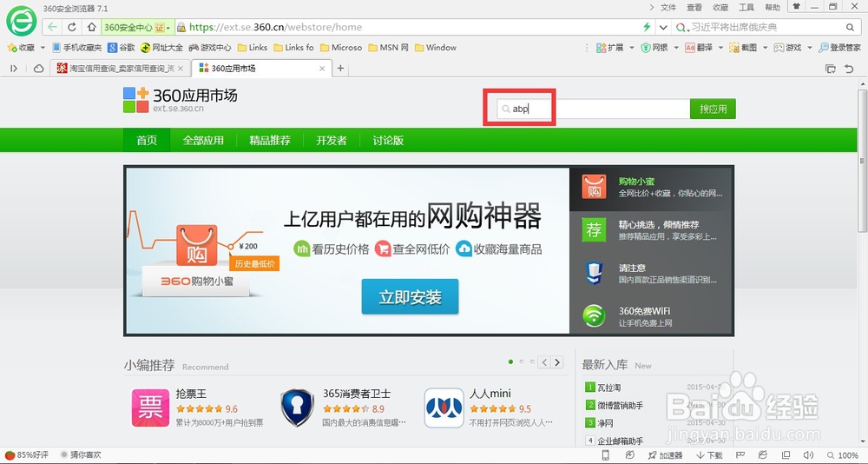Click the restore closed tab undo icon
This screenshot has height=464, width=868.
(x=849, y=69)
